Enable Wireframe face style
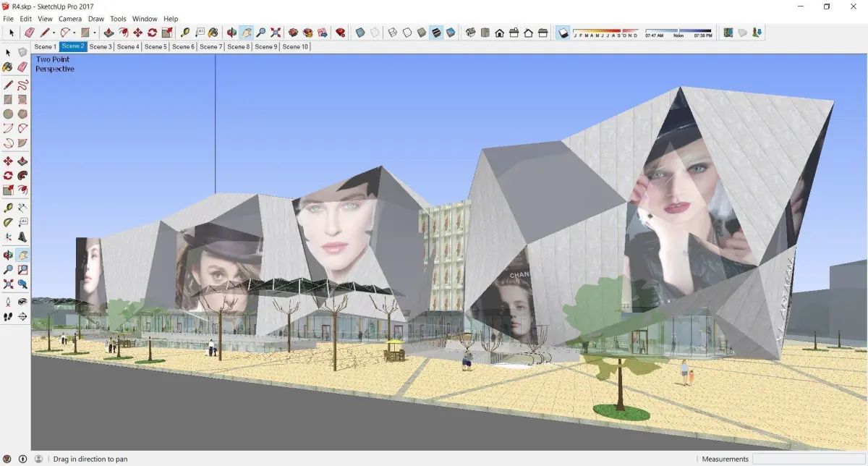This screenshot has width=868, height=466. tap(393, 33)
